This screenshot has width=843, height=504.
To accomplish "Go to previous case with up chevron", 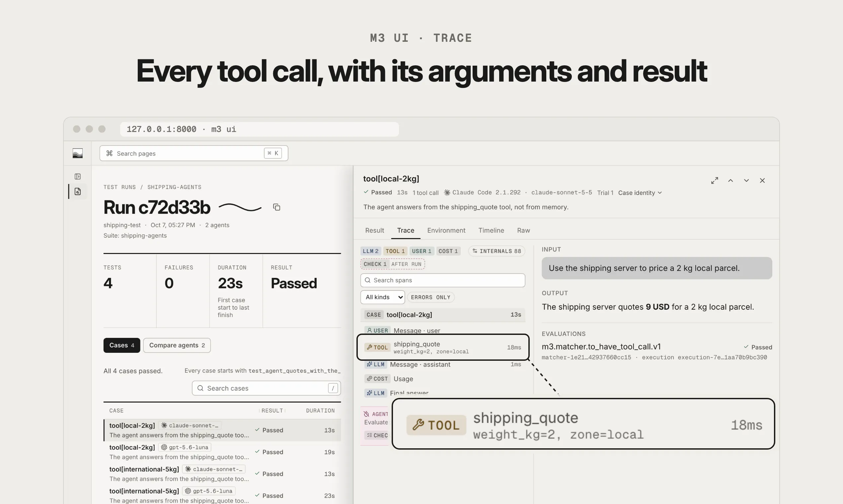I will pos(730,180).
